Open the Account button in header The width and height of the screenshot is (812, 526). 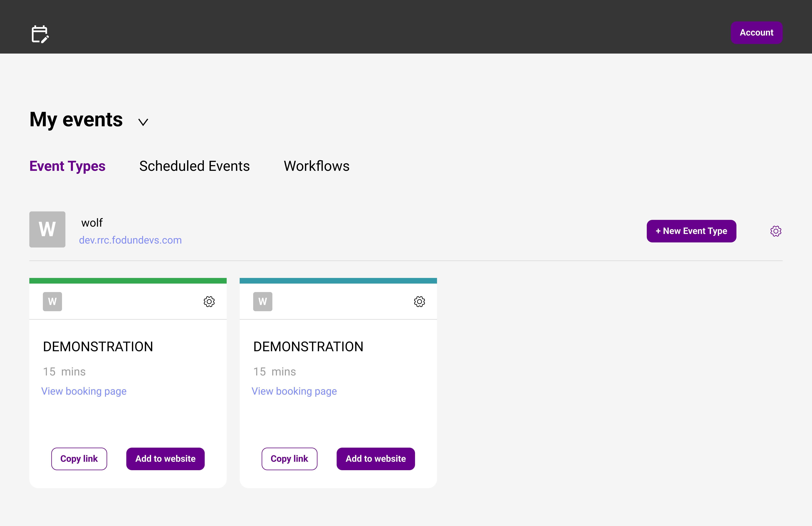[x=756, y=33]
